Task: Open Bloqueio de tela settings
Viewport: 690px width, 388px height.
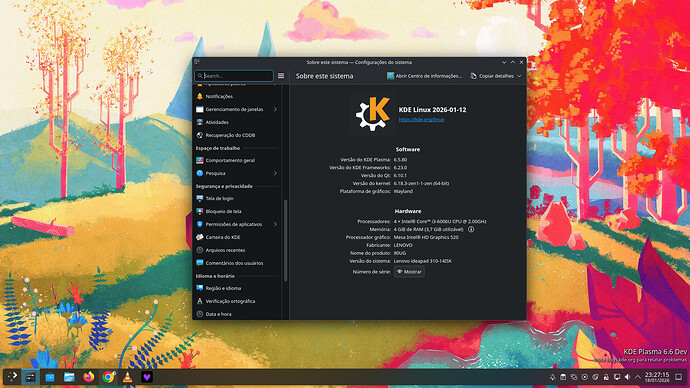Action: point(237,211)
